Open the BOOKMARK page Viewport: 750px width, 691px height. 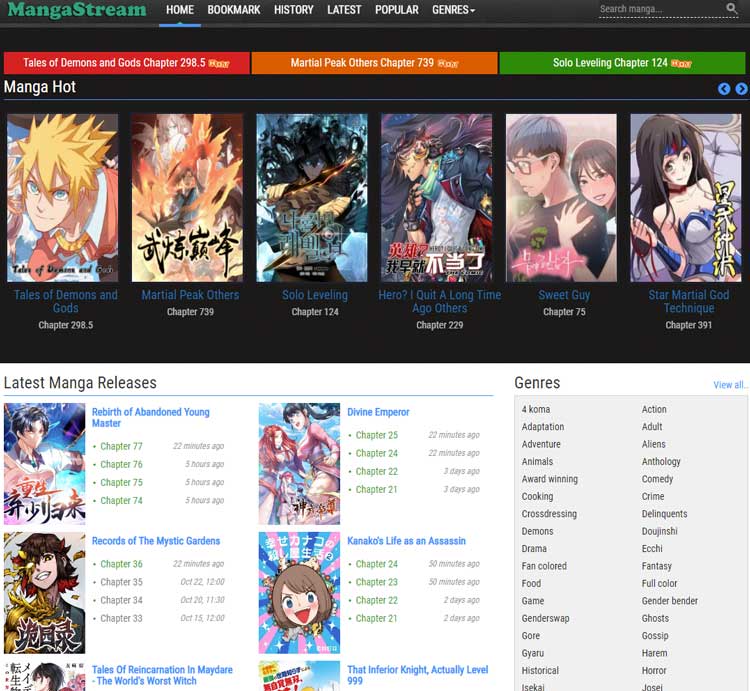point(234,10)
